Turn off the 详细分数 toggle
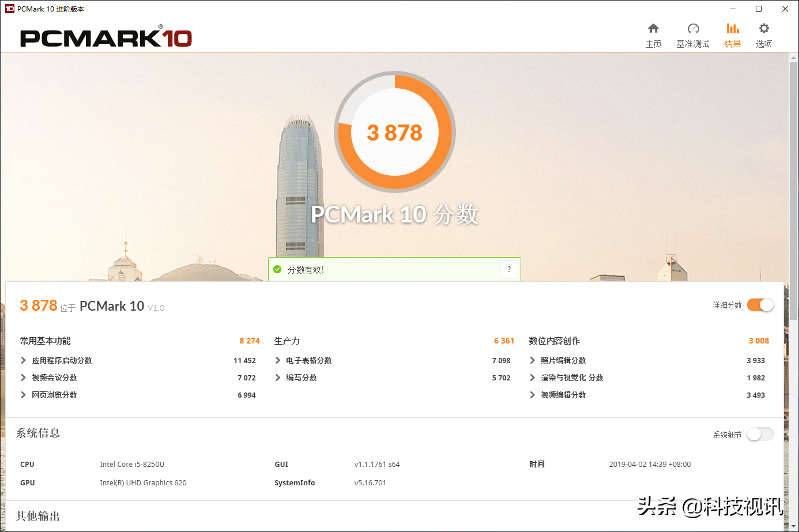Viewport: 799px width, 532px height. [760, 305]
